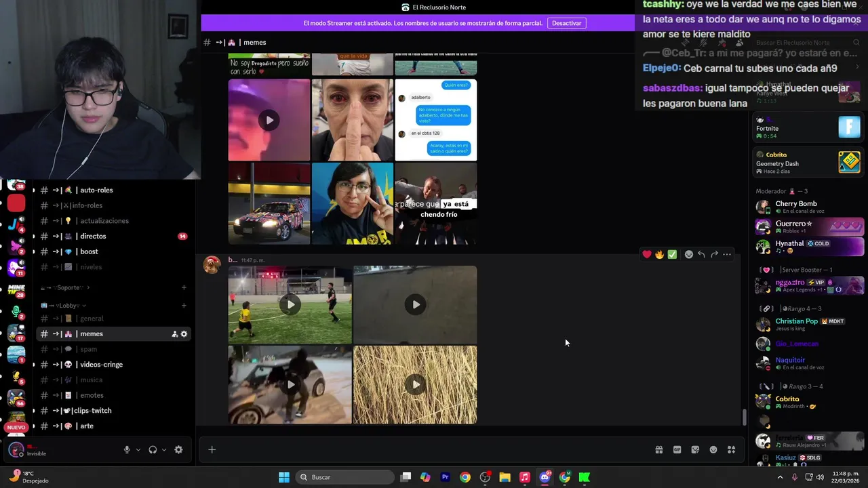This screenshot has width=868, height=488.
Task: Open memes channel settings gear
Action: (184, 334)
